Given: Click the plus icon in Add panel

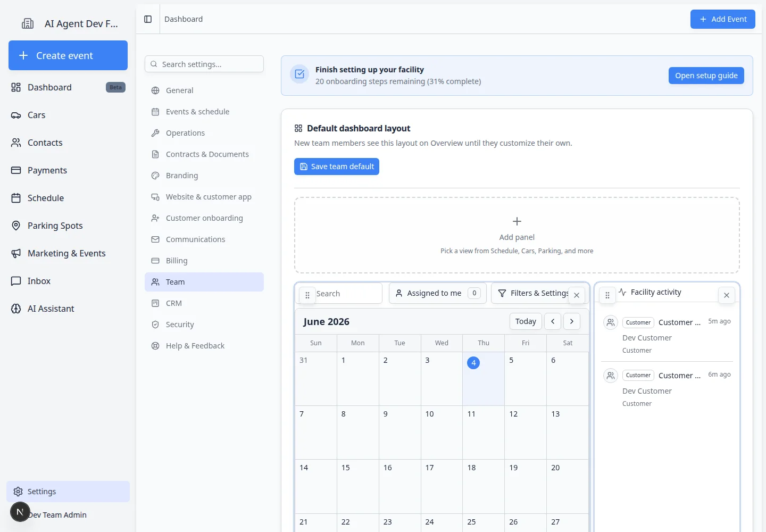Looking at the screenshot, I should (517, 221).
